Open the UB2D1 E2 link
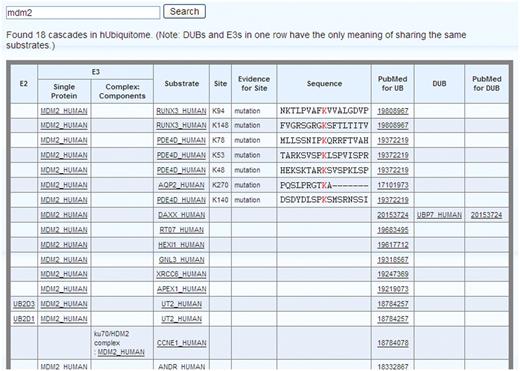Screen dimensions: 520x371 tap(24, 319)
